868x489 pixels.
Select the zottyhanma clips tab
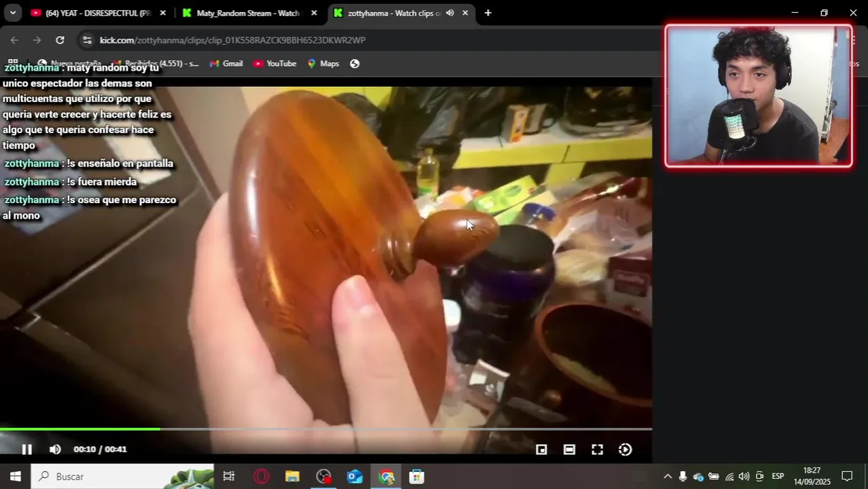coord(394,13)
